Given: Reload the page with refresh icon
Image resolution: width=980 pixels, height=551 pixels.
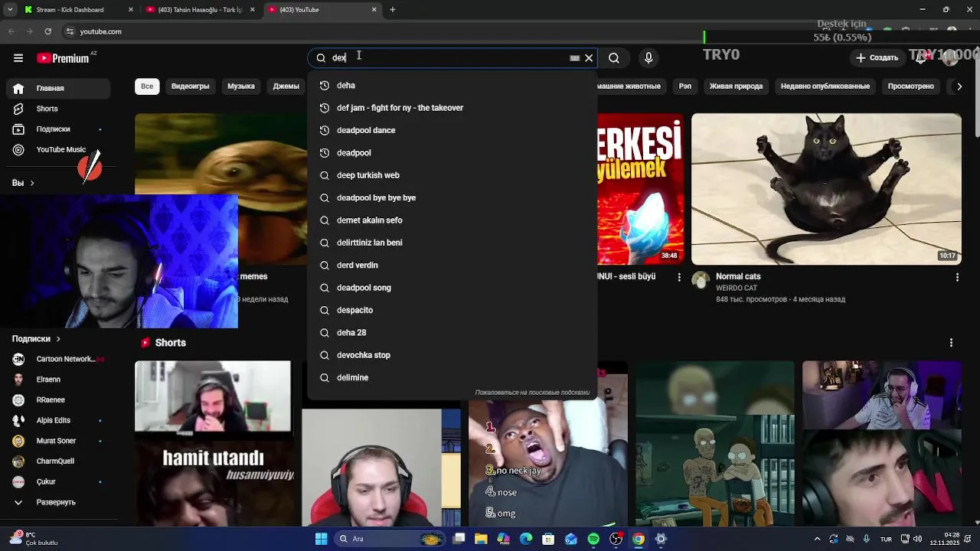Looking at the screenshot, I should point(48,31).
